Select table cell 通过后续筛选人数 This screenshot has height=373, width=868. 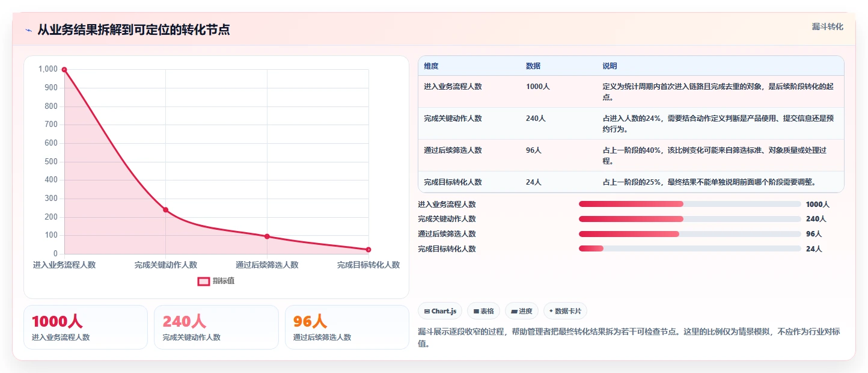click(x=453, y=150)
